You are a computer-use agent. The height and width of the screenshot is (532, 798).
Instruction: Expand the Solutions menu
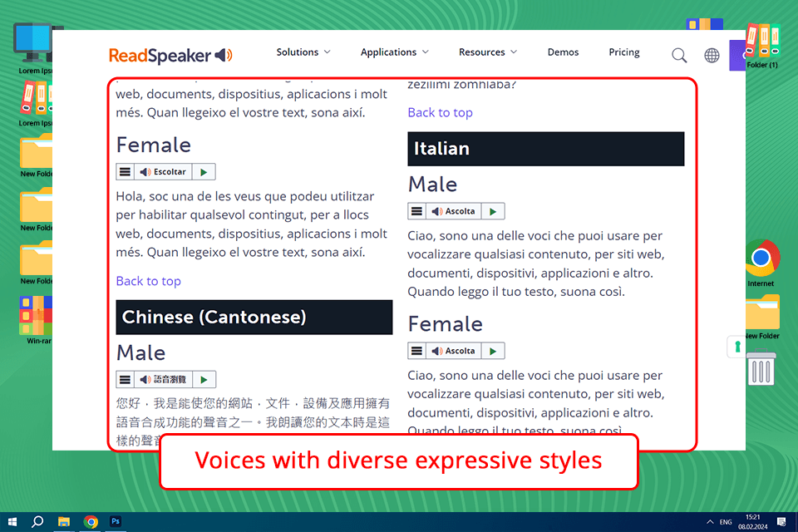[x=303, y=52]
